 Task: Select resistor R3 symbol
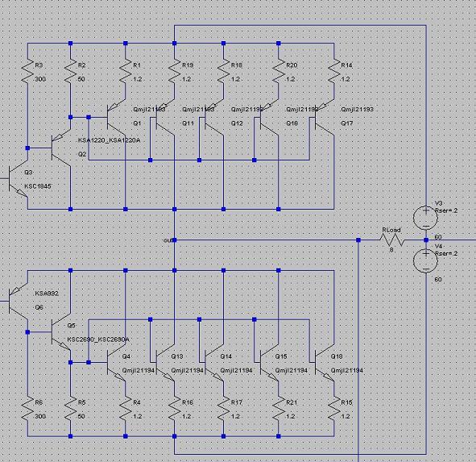[27, 71]
